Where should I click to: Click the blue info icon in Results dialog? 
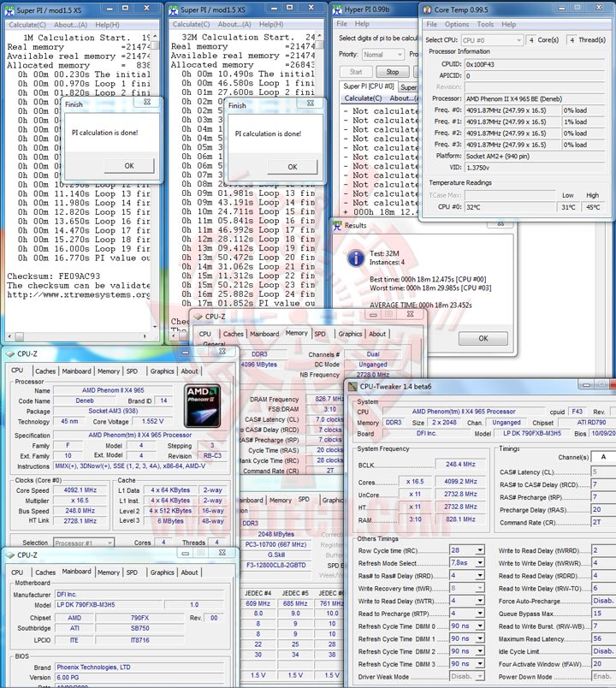click(355, 258)
